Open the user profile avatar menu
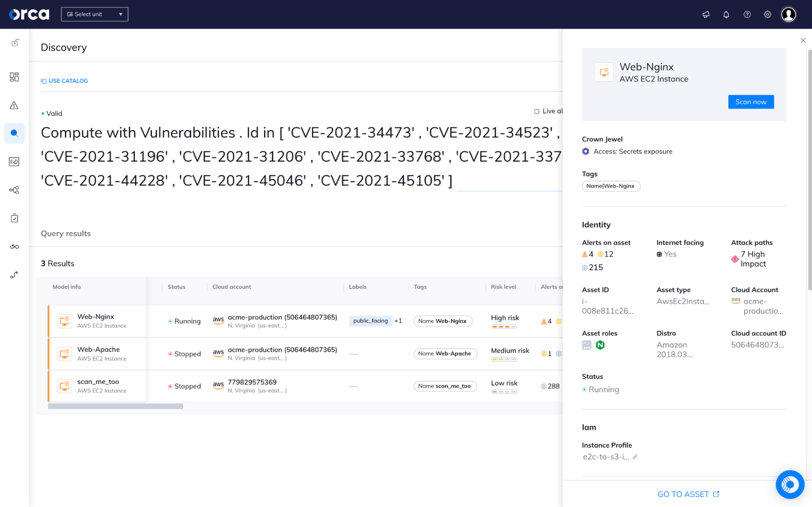812x507 pixels. coord(788,14)
